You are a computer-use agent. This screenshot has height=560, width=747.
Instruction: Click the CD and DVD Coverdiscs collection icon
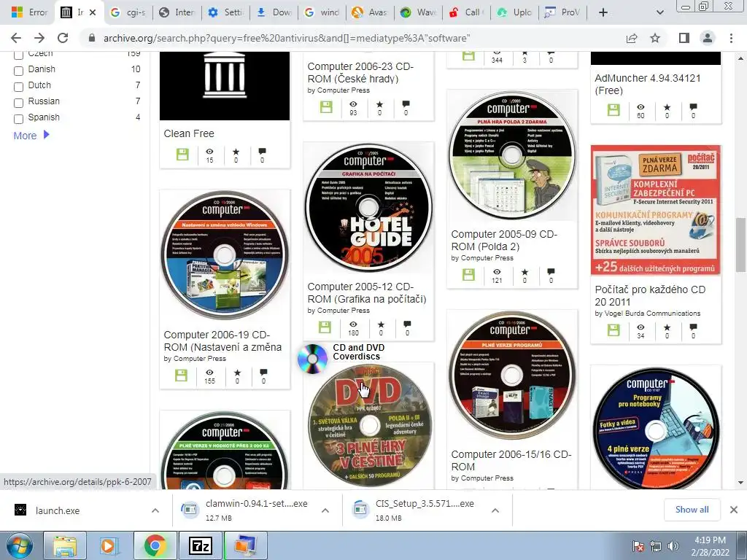tap(312, 359)
